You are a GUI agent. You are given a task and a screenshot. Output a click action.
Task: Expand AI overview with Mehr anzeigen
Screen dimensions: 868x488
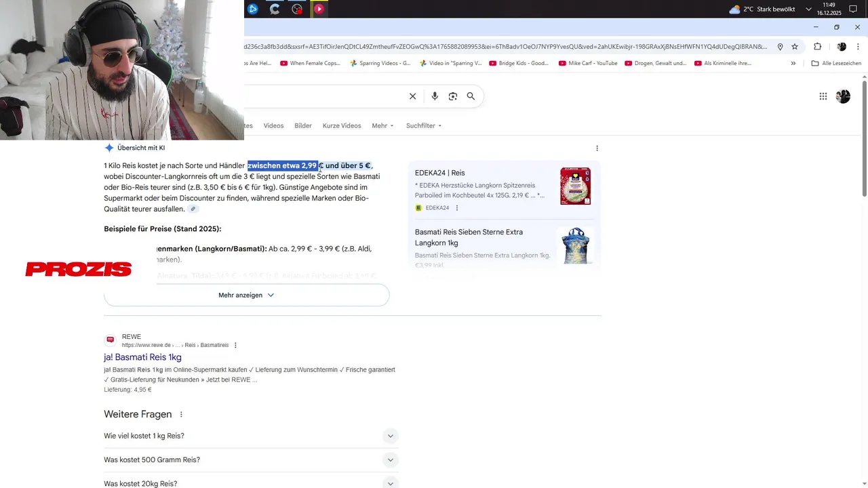point(246,295)
